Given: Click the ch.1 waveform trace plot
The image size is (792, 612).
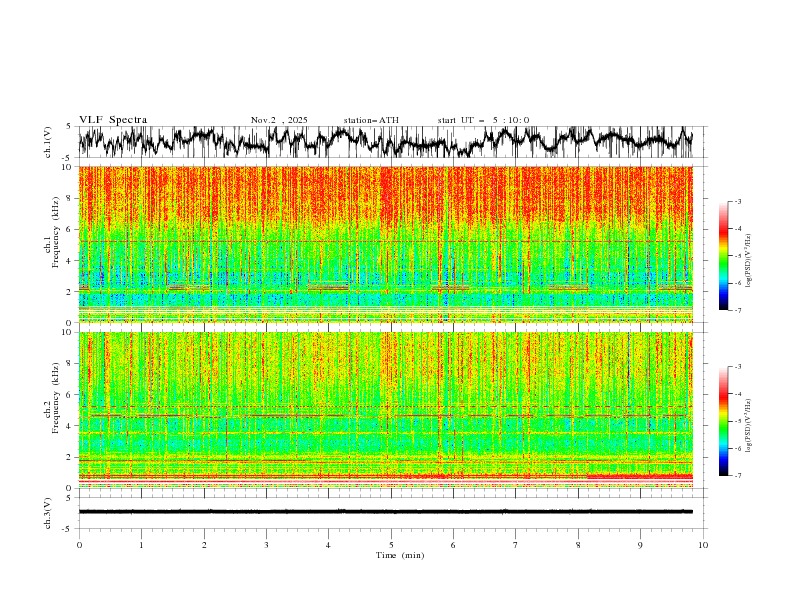Looking at the screenshot, I should tap(385, 142).
